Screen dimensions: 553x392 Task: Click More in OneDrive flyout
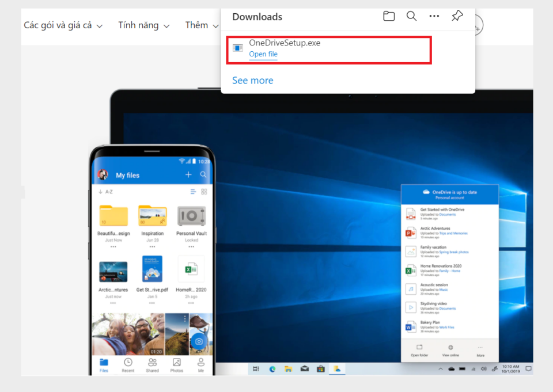click(x=480, y=351)
